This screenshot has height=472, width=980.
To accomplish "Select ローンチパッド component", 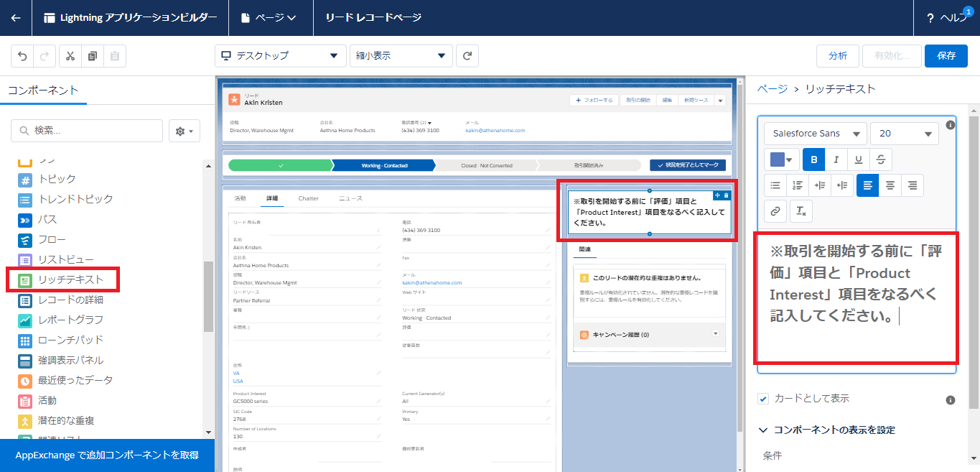I will [61, 340].
